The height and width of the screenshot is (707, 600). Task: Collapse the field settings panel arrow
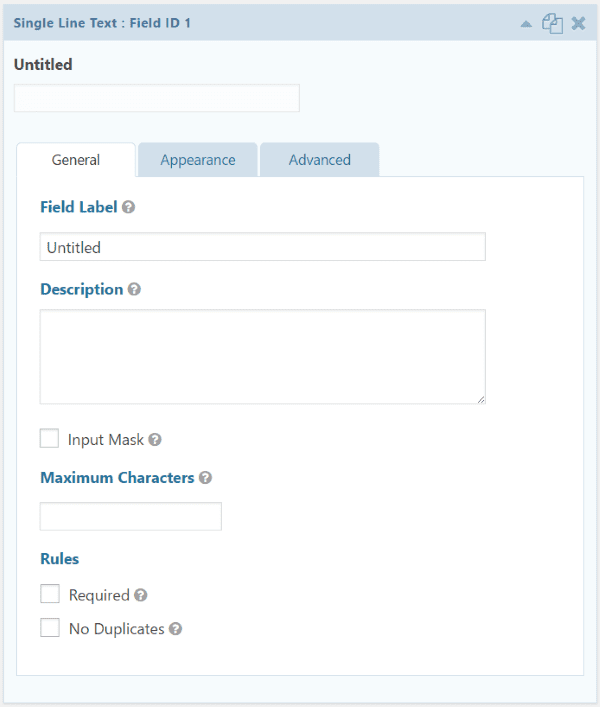526,23
